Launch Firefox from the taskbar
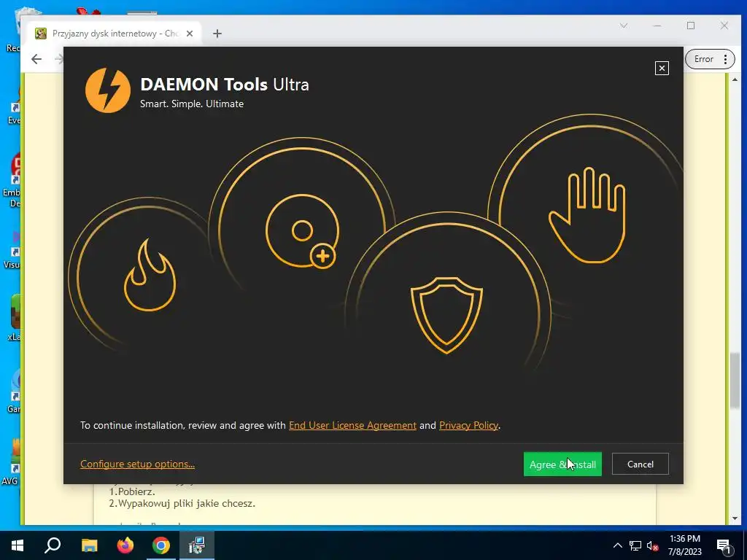Viewport: 747px width, 560px height. [x=125, y=545]
